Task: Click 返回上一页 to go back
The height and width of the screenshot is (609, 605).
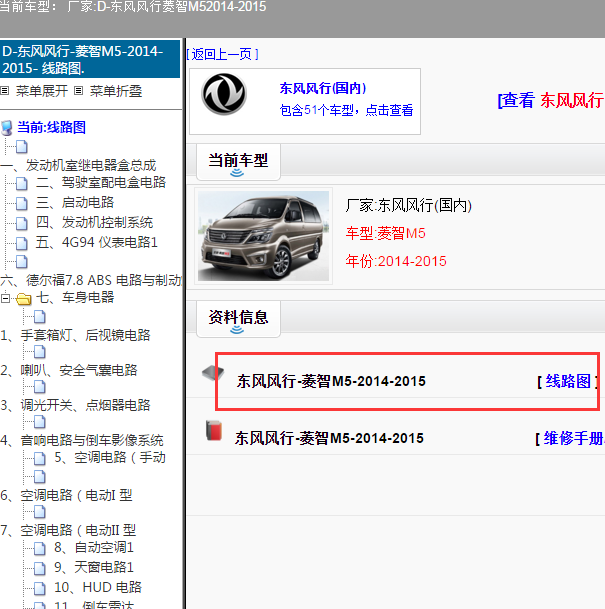Action: tap(223, 54)
